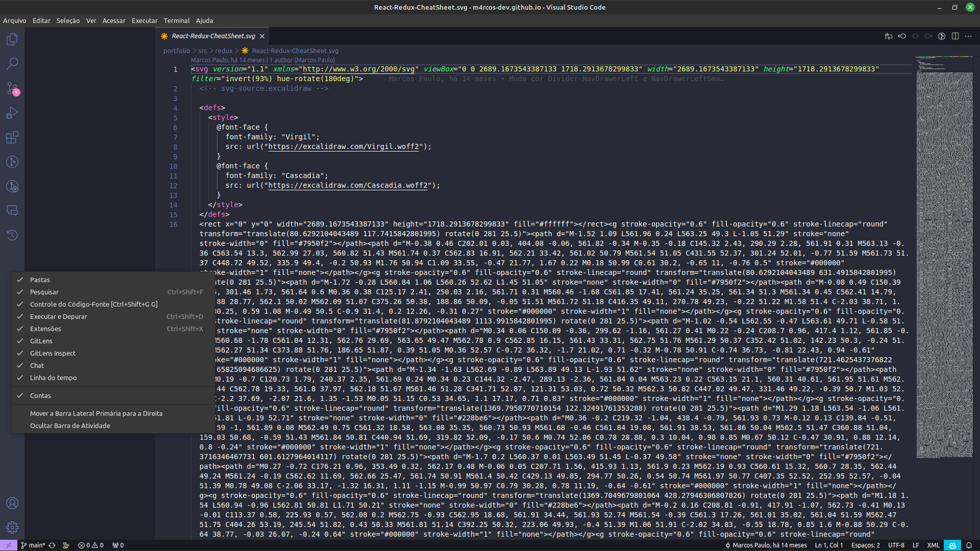Open the Editar menu
980x551 pixels.
41,20
